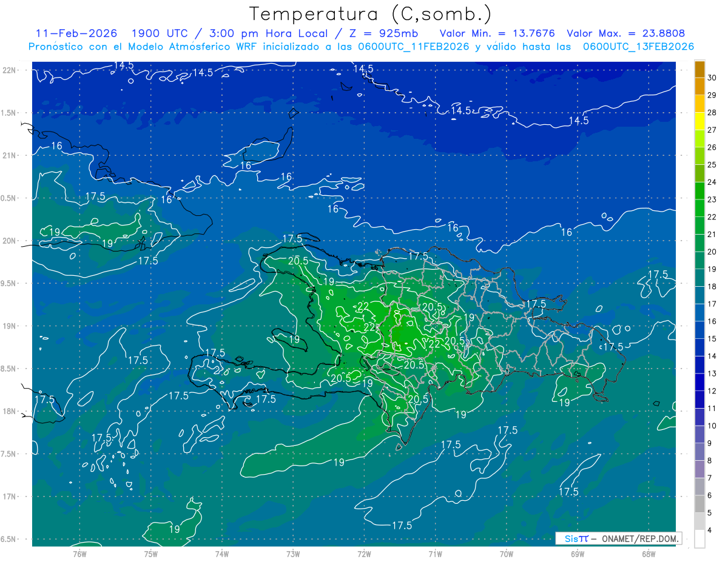The image size is (728, 562).
Task: Click the '74W' longitude axis label
Action: tap(222, 554)
